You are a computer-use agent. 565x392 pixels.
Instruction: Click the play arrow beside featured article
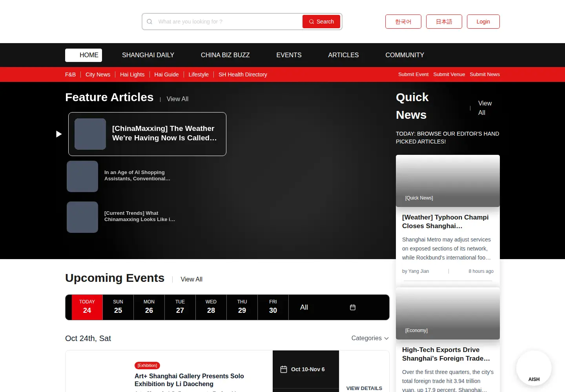coord(59,134)
